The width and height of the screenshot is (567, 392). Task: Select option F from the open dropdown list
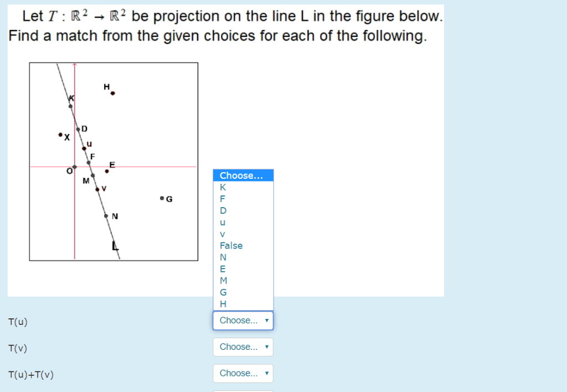pos(223,199)
